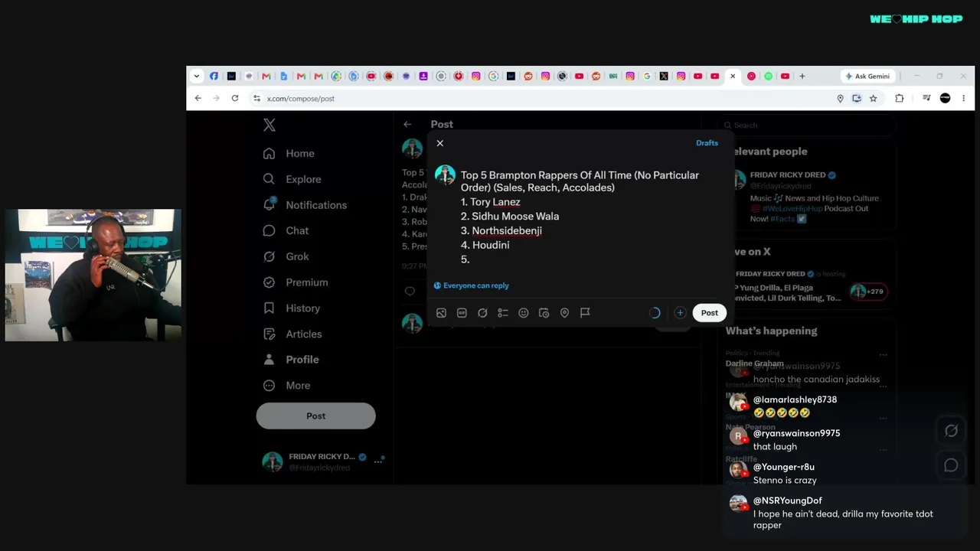
Task: Go to Profile in the sidebar
Action: point(292,360)
